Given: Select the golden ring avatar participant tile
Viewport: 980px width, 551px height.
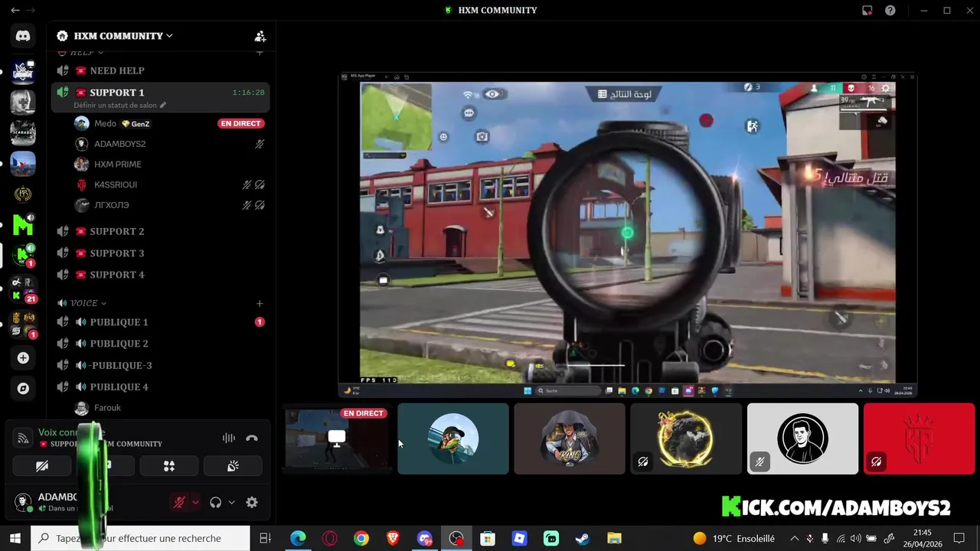Looking at the screenshot, I should click(x=686, y=439).
